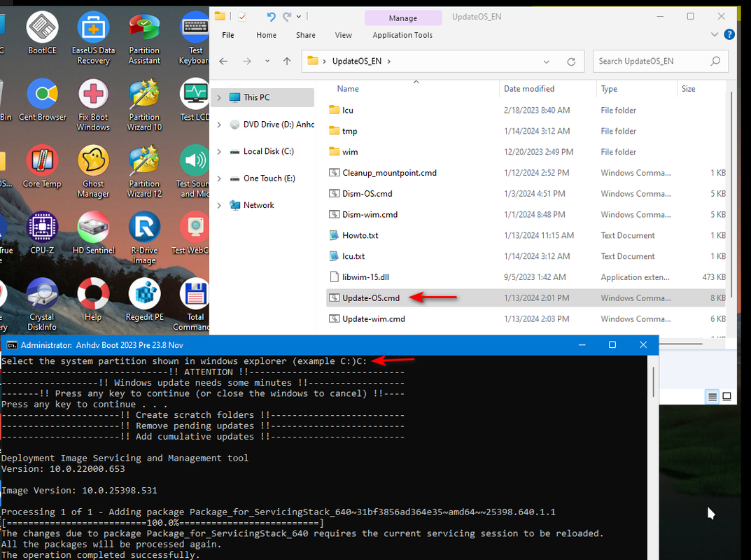The image size is (751, 560).
Task: Open the Share ribbon tab
Action: click(x=306, y=35)
